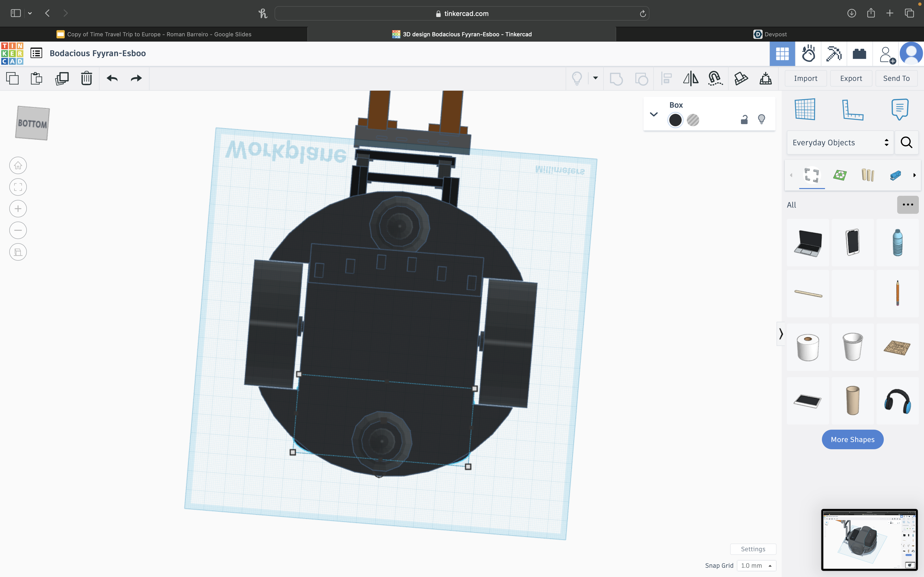Switch to the Devpost browser tab
Screen dimensions: 924x577
[x=770, y=34]
